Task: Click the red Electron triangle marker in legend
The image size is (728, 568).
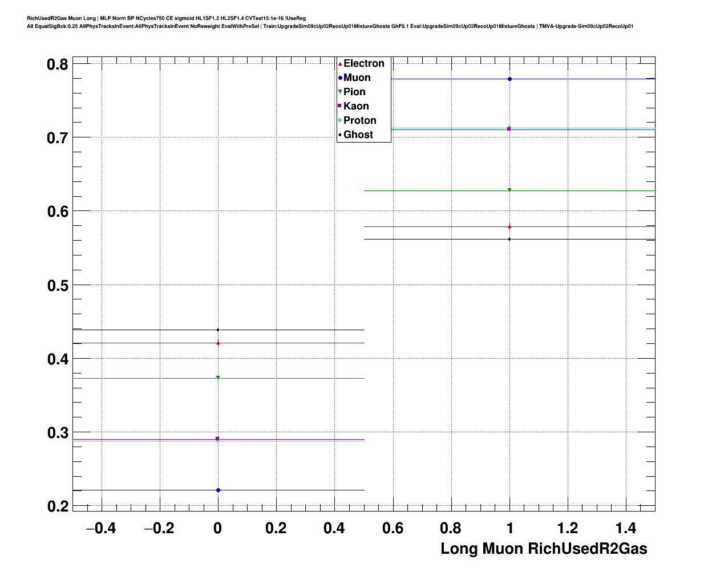Action: [x=340, y=64]
